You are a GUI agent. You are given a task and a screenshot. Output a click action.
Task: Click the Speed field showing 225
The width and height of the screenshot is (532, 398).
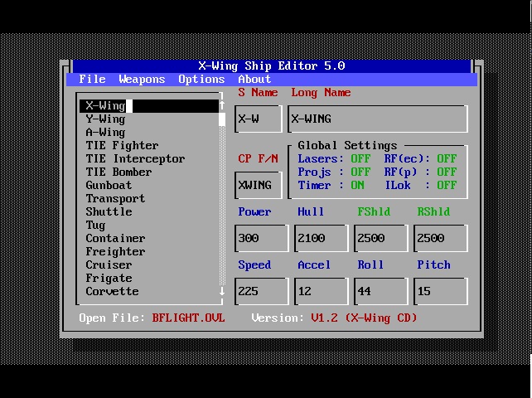pyautogui.click(x=262, y=291)
